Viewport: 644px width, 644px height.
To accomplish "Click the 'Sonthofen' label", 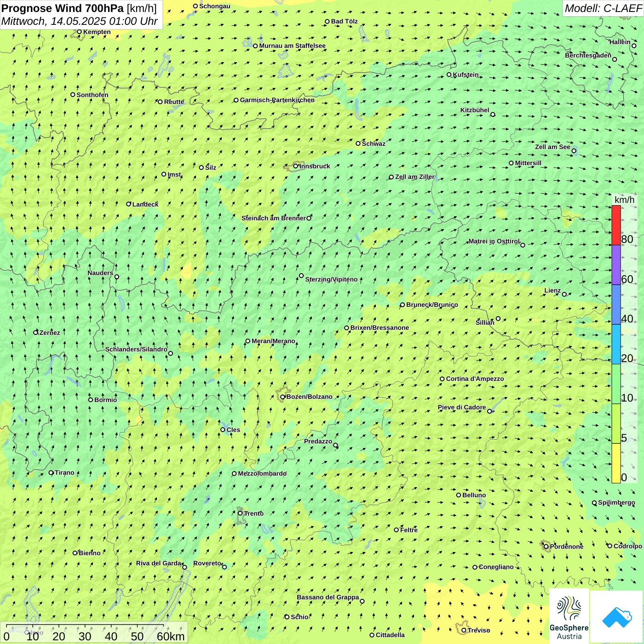I will pos(92,95).
